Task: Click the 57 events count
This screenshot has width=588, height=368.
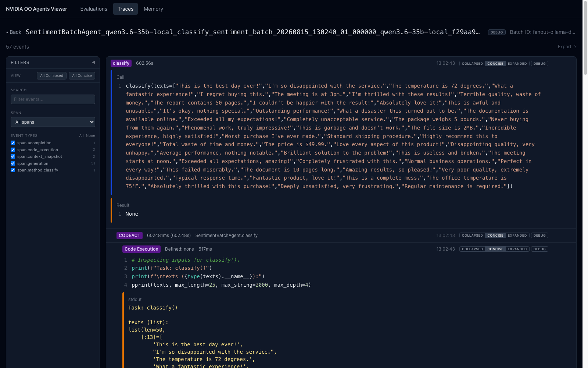Action: click(x=17, y=47)
